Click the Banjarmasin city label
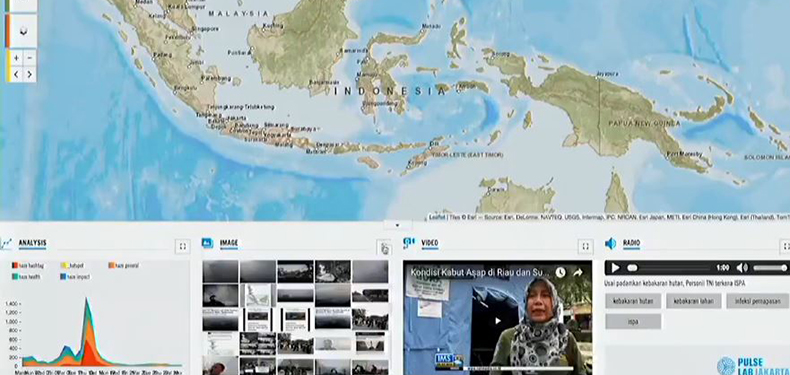 point(323,82)
